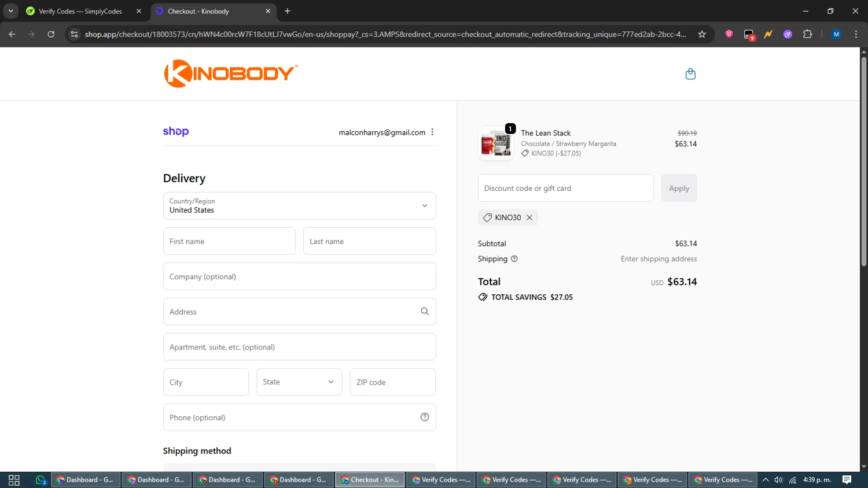
Task: Click the shipping info question icon
Action: 514,259
